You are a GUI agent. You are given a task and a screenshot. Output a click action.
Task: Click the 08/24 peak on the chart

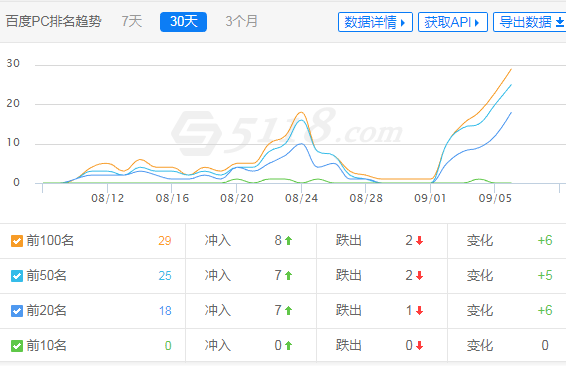point(301,113)
